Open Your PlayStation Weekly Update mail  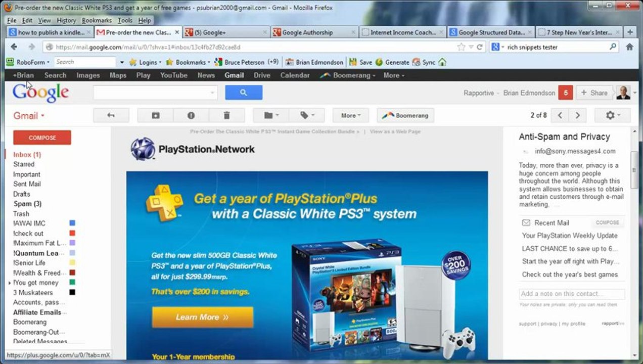tap(570, 236)
